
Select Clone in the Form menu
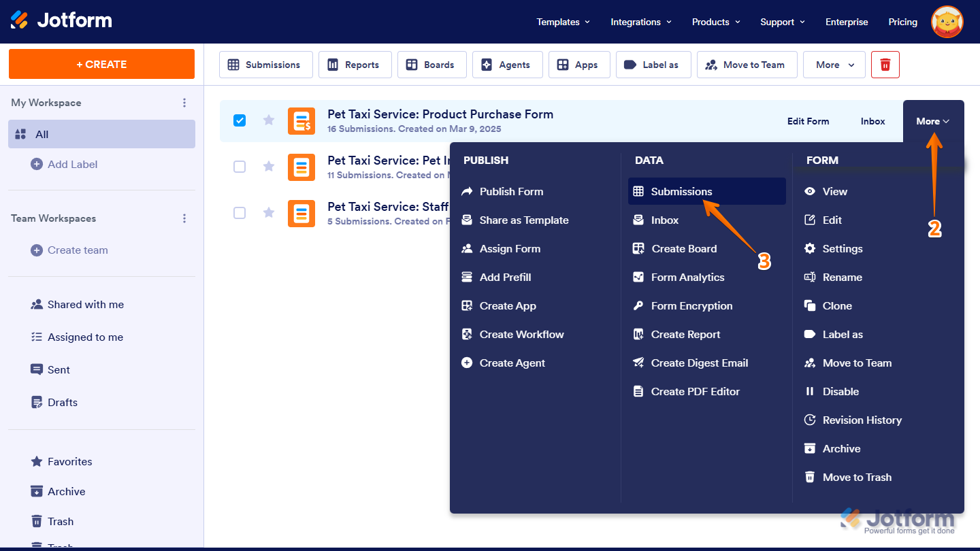[x=837, y=306]
